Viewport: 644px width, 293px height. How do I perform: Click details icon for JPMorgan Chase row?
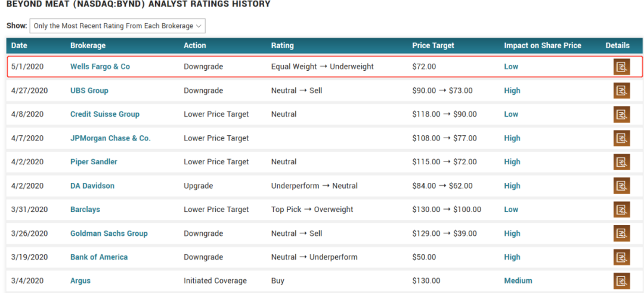(622, 138)
